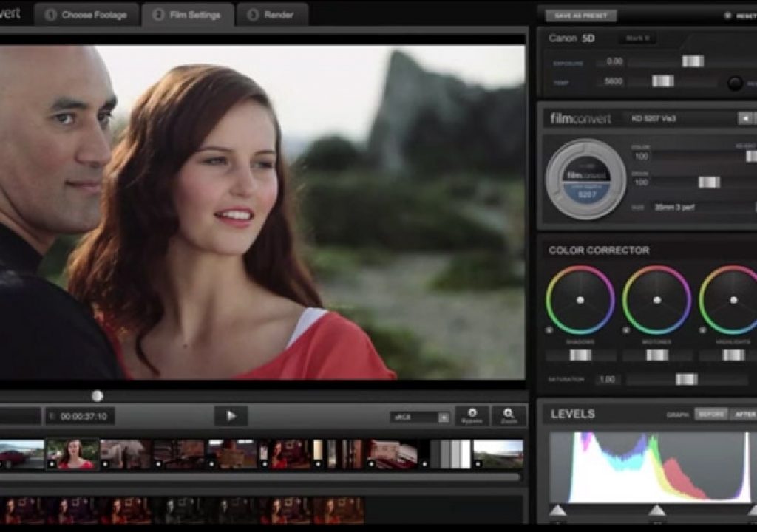
Task: Click the Temp slider handle
Action: (663, 81)
